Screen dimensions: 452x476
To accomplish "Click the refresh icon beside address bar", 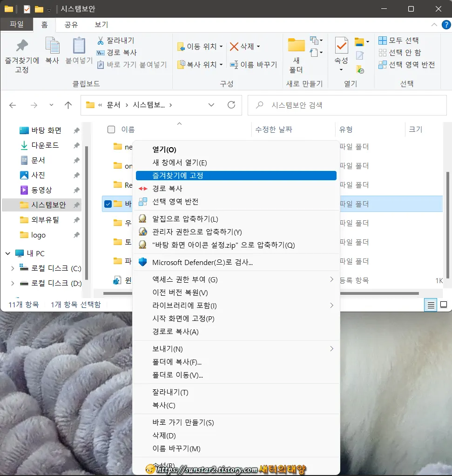I will [231, 105].
